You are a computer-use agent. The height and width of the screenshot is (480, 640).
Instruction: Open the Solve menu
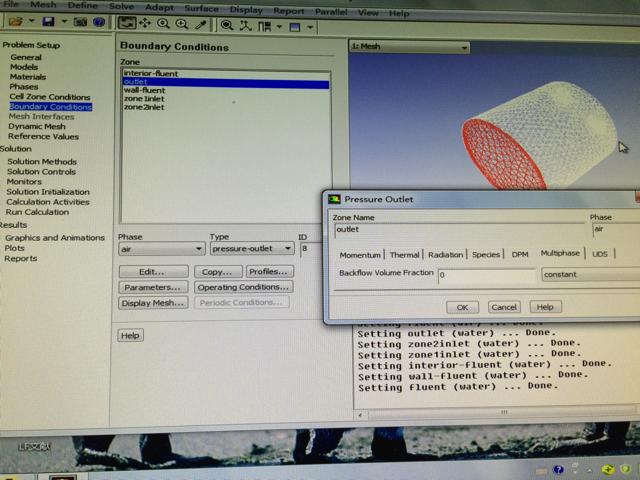click(122, 7)
